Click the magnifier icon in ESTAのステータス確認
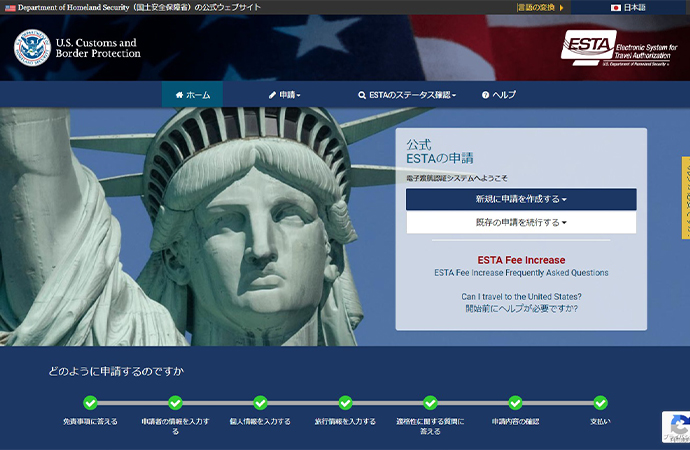 (x=362, y=95)
